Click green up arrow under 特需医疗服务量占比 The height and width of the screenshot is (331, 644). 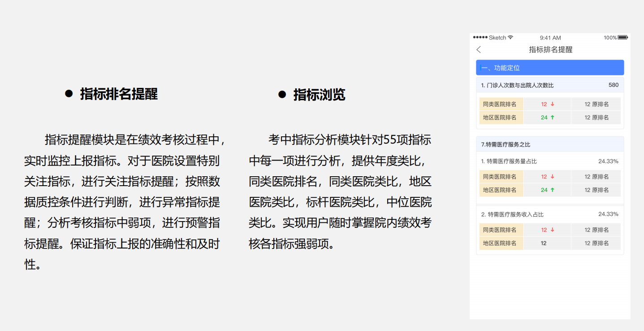(553, 190)
